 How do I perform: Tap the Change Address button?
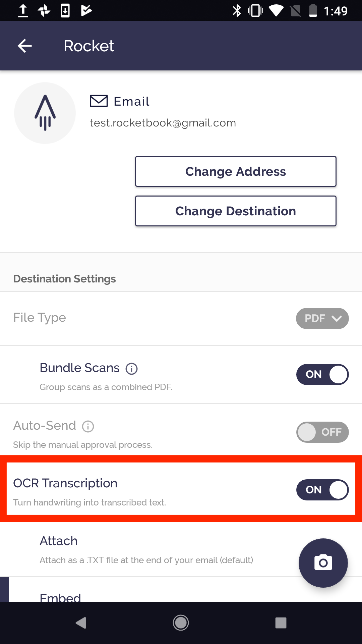tap(236, 171)
